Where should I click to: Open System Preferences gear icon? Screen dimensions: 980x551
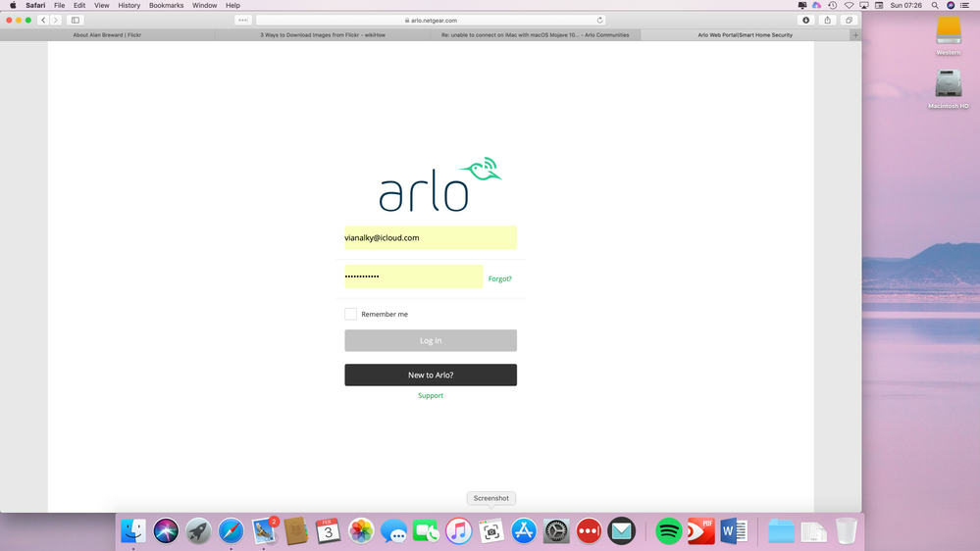tap(556, 531)
